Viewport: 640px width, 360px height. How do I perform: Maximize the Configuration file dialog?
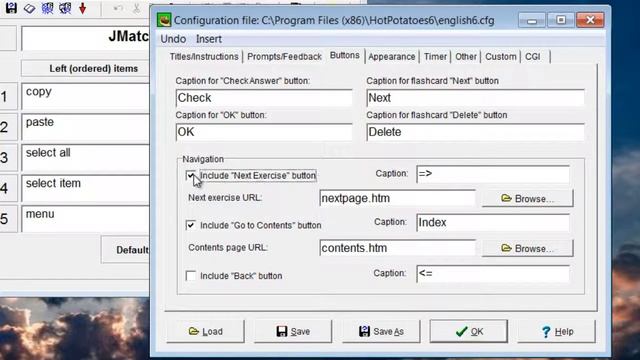pos(561,20)
